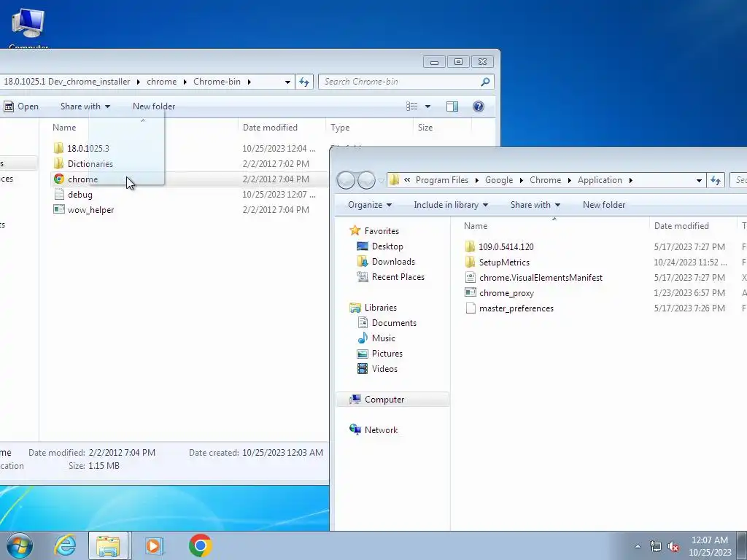The width and height of the screenshot is (747, 560).
Task: Click the Back navigation button
Action: pyautogui.click(x=347, y=180)
